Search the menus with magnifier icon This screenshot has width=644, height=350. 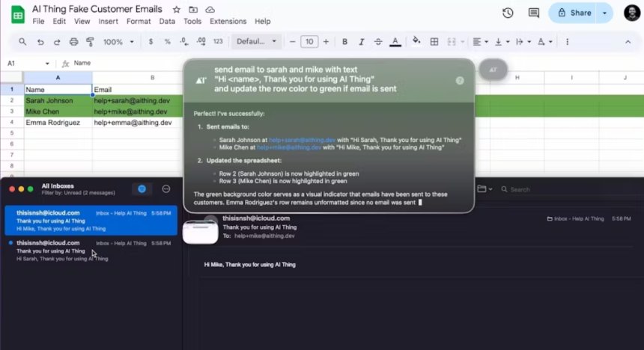pos(22,41)
